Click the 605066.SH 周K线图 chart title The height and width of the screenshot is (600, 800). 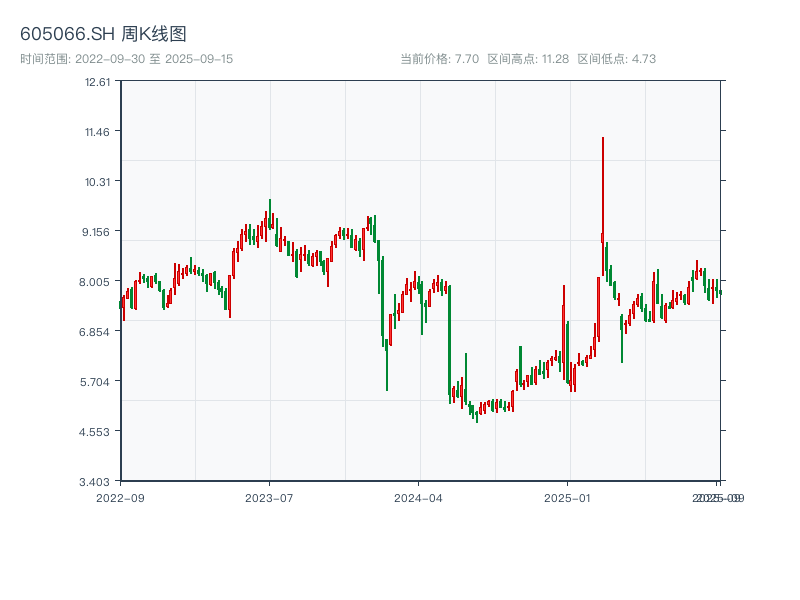point(103,35)
